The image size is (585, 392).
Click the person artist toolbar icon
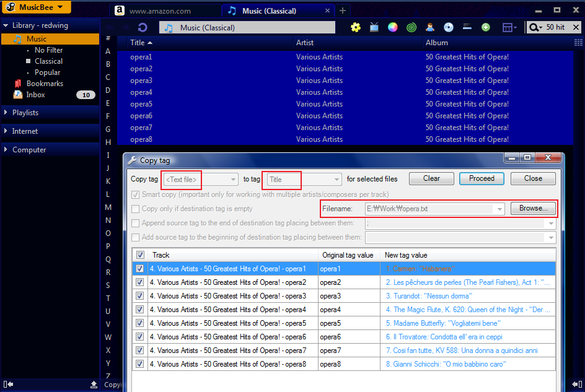[430, 27]
